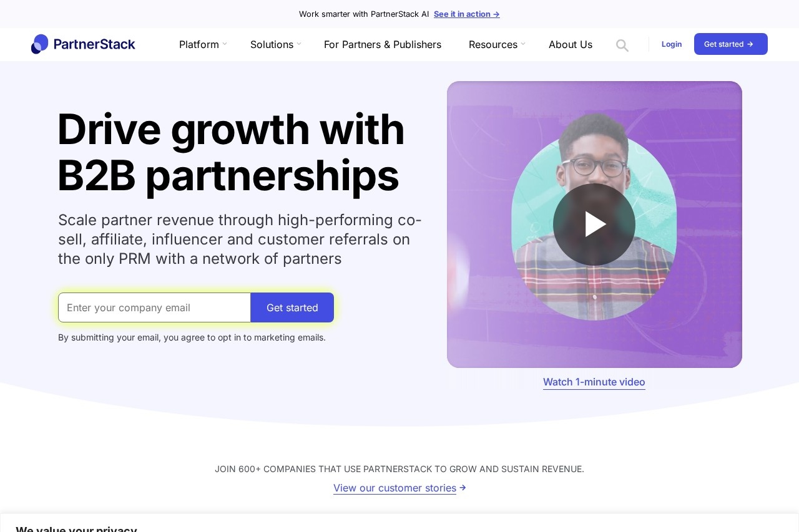Click the 'JOIN 600+ COMPANIES' text line
The height and width of the screenshot is (532, 799).
click(x=399, y=469)
